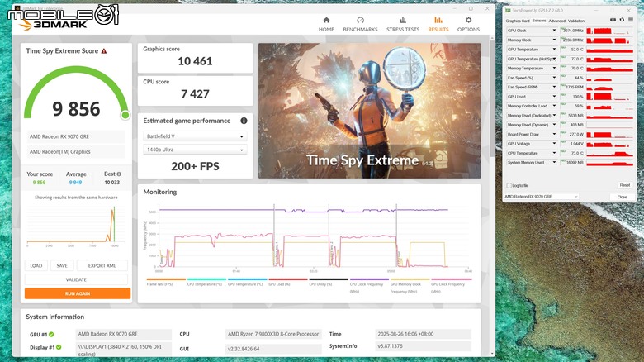The height and width of the screenshot is (362, 644).
Task: Toggle Frame rate (FPS) legend in Monitoring
Action: 166,282
